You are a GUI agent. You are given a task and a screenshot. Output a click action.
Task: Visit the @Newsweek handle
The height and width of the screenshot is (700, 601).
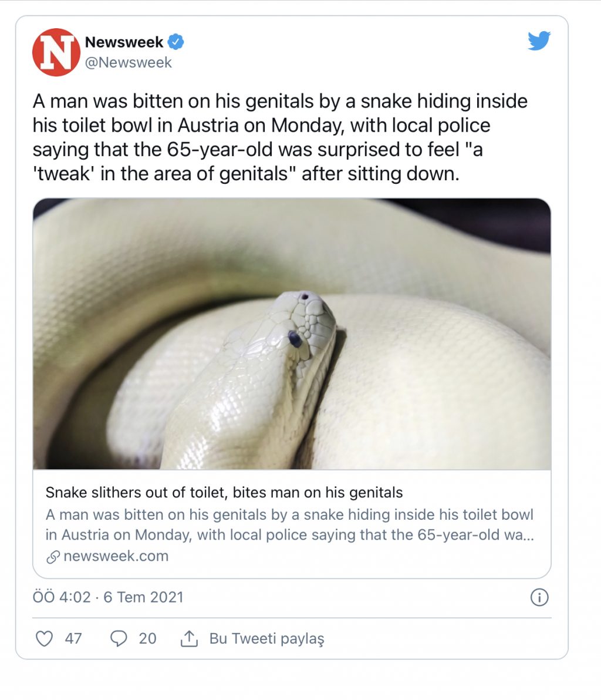tap(128, 63)
